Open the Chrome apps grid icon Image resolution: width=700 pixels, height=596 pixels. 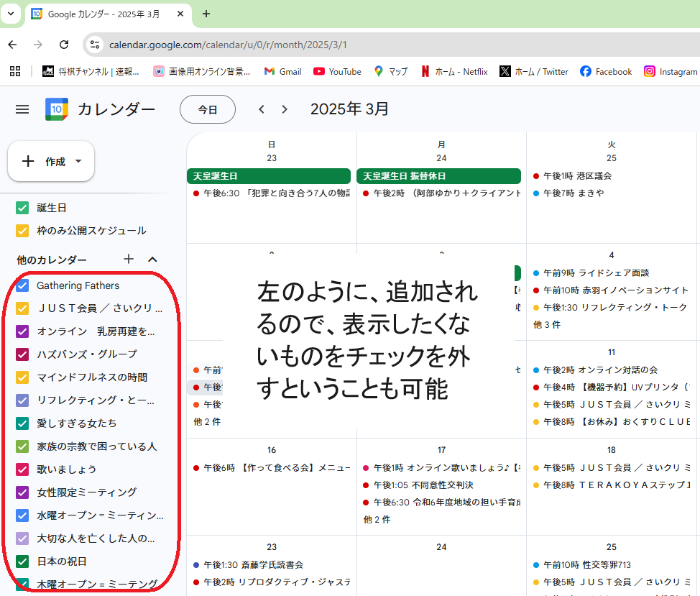point(14,71)
